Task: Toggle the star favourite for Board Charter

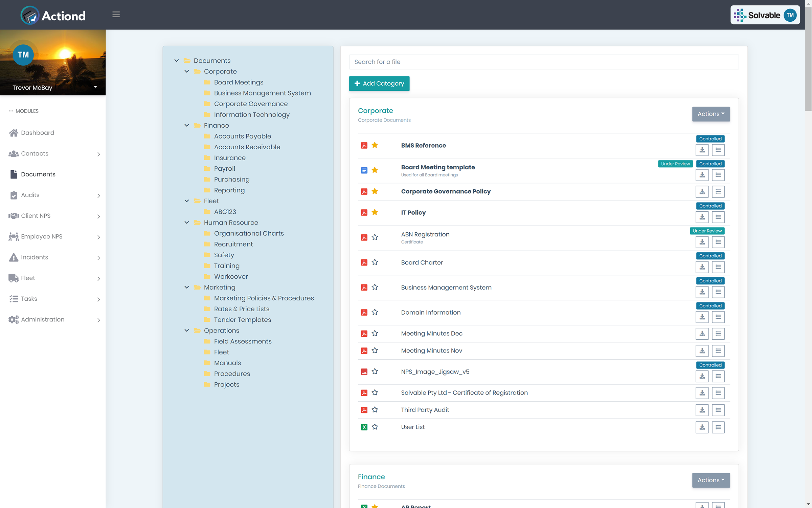Action: click(x=375, y=262)
